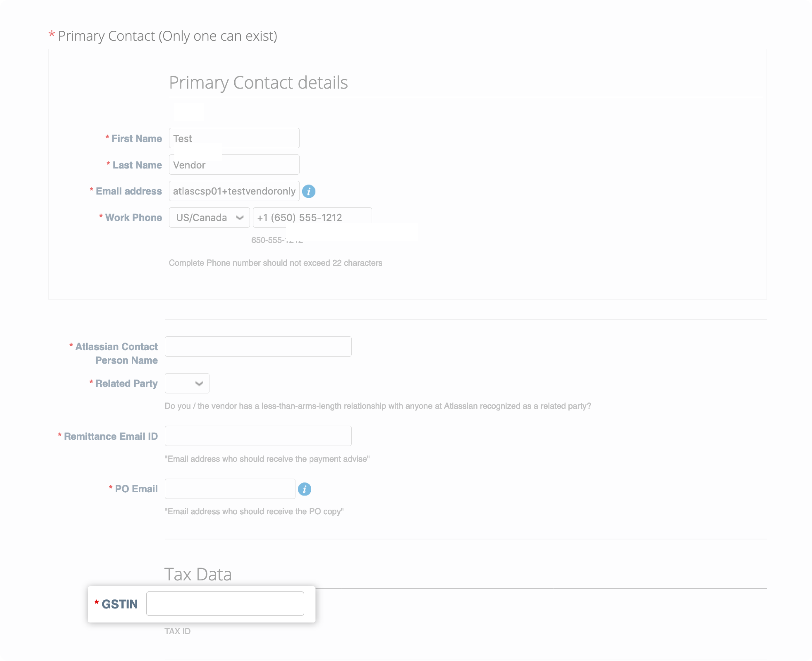Click inside the First Name field showing Test
The image size is (812, 661).
point(234,138)
